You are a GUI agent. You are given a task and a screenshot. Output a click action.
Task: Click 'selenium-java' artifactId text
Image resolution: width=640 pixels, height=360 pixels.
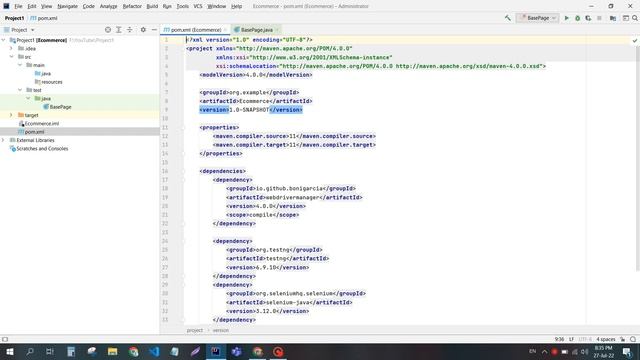288,302
